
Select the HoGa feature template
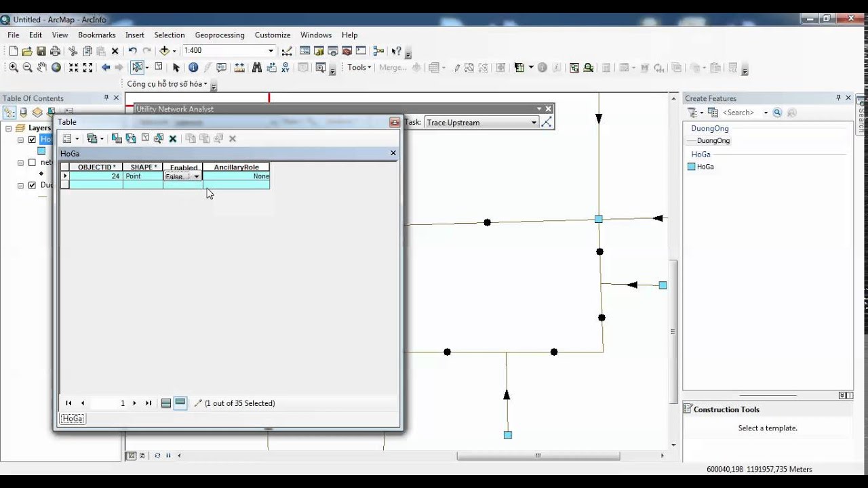[701, 167]
